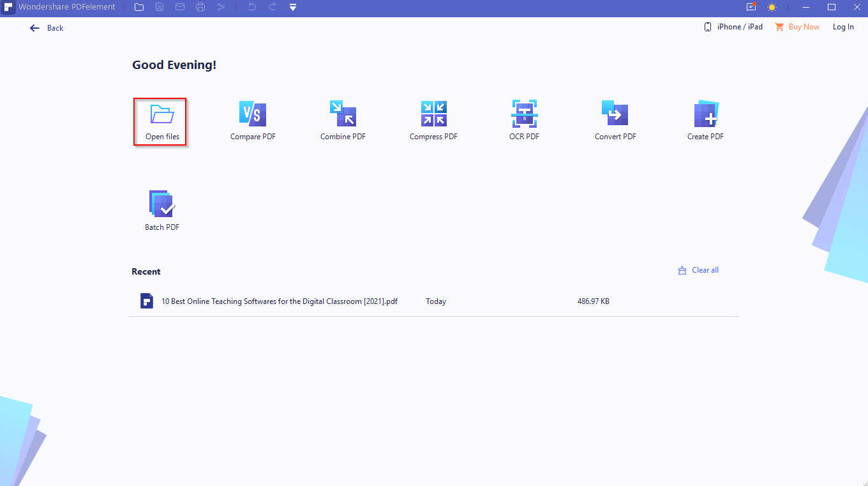
Task: Click the redo arrow in the title bar
Action: (273, 7)
